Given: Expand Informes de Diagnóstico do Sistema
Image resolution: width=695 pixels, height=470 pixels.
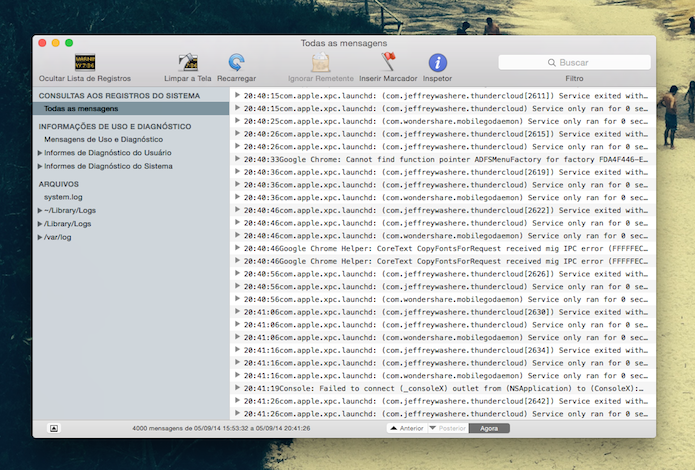Looking at the screenshot, I should (40, 166).
